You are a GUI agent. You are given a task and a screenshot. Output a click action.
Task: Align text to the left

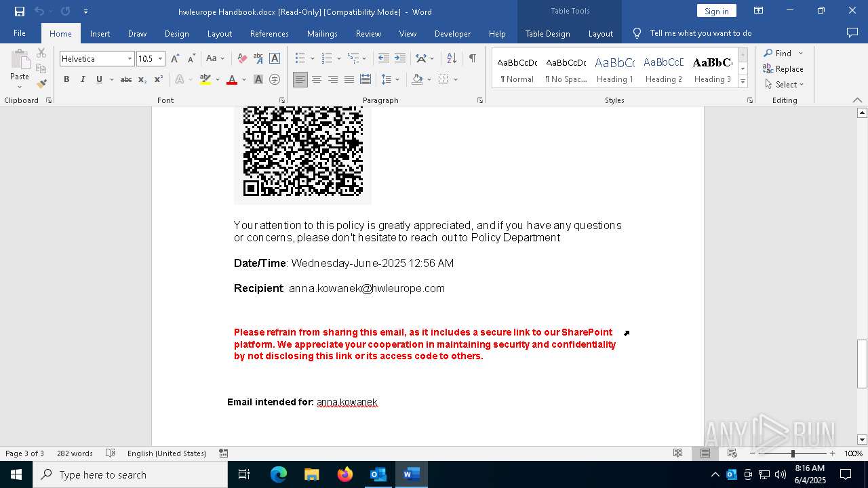coord(300,79)
